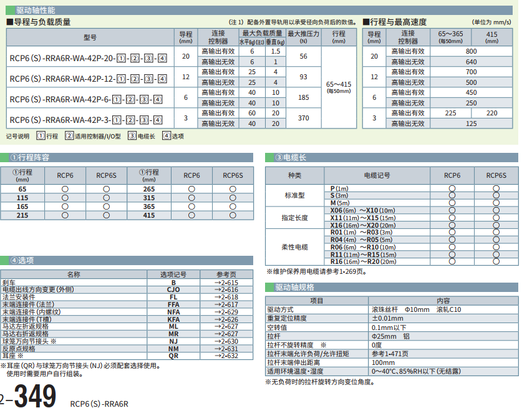Select cable range "R04(4m)～R05(5m)"
This screenshot has height=408, width=532.
click(361, 240)
